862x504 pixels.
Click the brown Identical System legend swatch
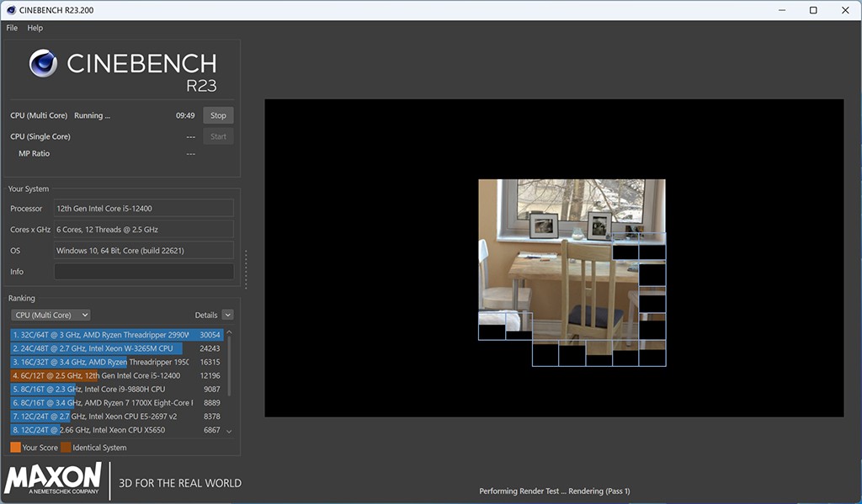(66, 448)
